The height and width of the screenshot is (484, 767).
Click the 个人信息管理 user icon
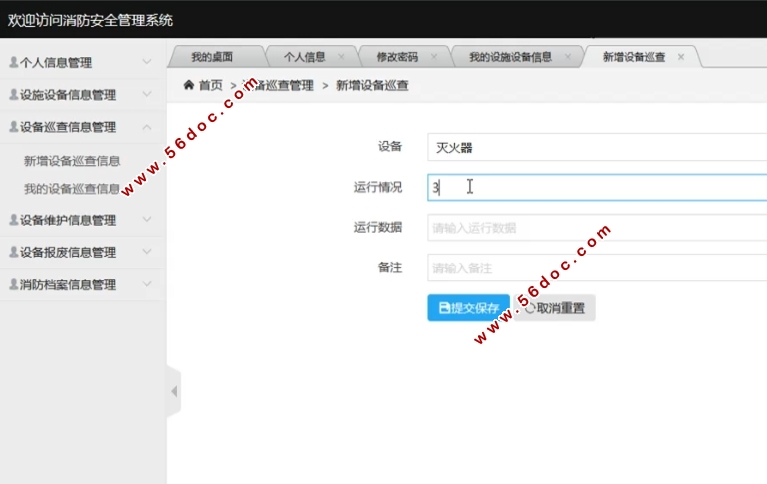pyautogui.click(x=14, y=62)
